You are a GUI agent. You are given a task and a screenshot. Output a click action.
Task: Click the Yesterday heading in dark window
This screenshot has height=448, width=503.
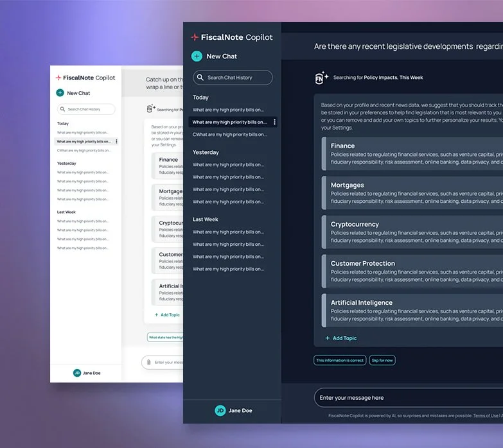pos(206,152)
